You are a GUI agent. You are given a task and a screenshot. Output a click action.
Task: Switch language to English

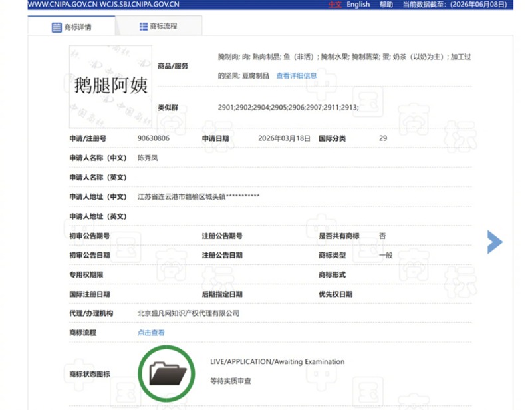click(x=358, y=5)
